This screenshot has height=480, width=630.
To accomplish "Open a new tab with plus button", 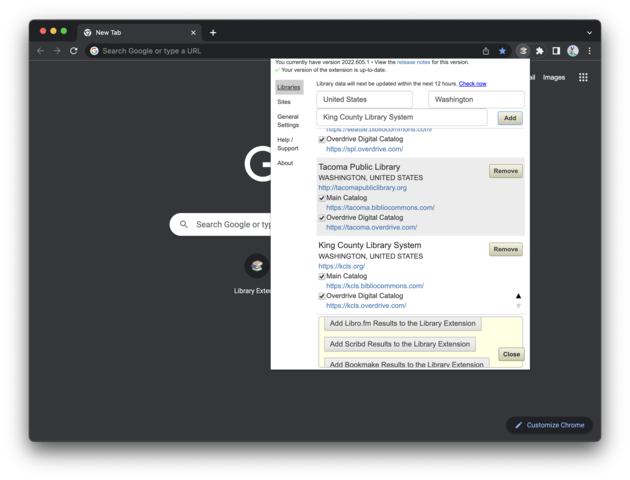I will click(213, 33).
